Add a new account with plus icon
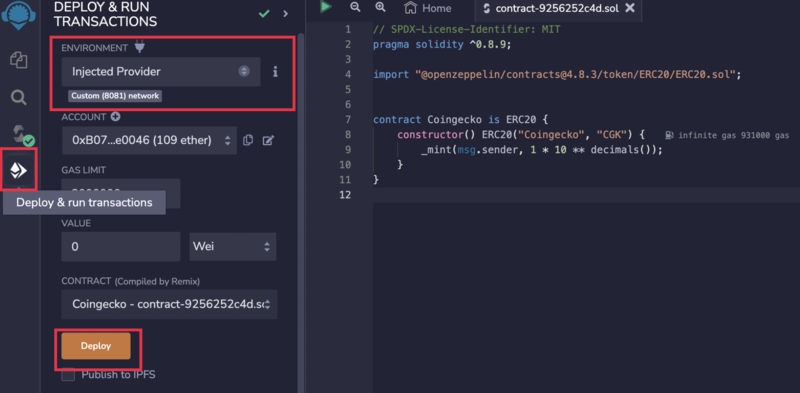Screen dimensions: 800x393 coord(115,117)
